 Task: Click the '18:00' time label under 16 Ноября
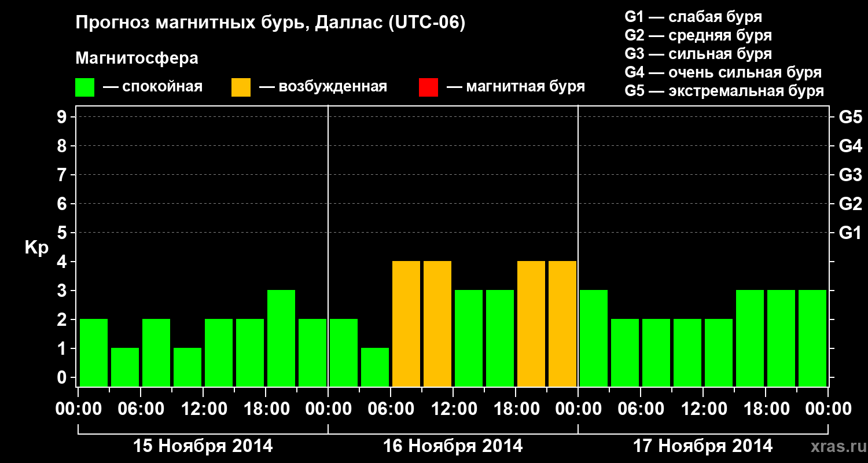tap(516, 409)
